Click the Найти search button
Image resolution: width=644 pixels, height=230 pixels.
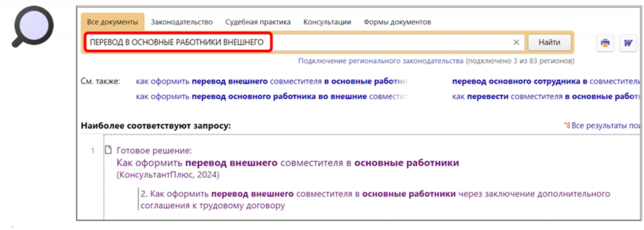(549, 42)
